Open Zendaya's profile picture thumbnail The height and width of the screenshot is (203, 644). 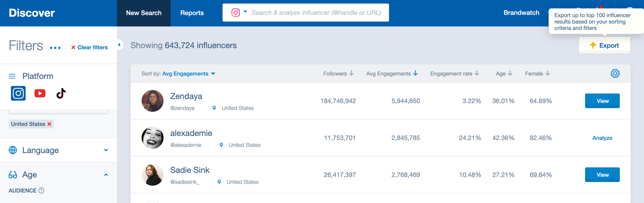pyautogui.click(x=152, y=101)
